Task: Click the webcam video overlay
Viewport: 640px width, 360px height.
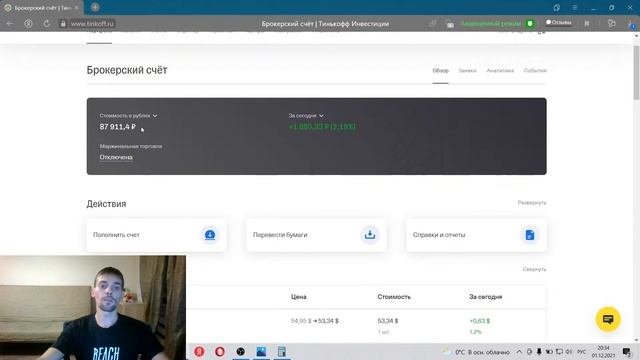Action: pos(93,308)
